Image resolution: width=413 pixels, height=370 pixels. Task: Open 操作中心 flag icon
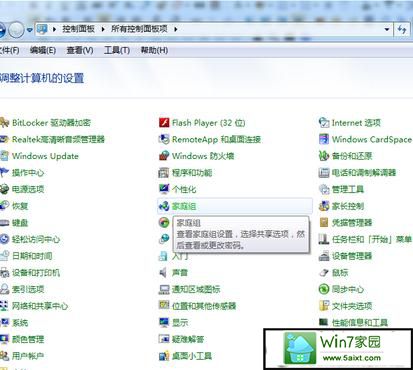pos(4,173)
